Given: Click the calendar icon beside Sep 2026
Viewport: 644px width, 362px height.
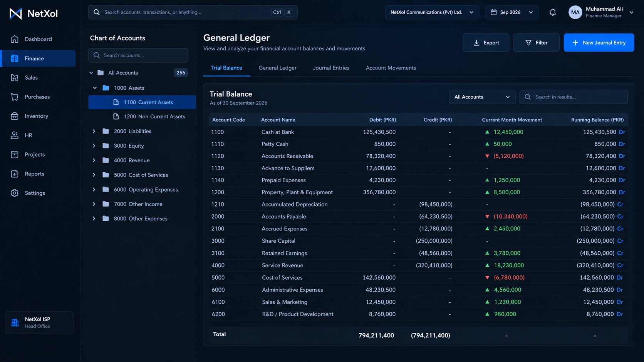Looking at the screenshot, I should 493,12.
